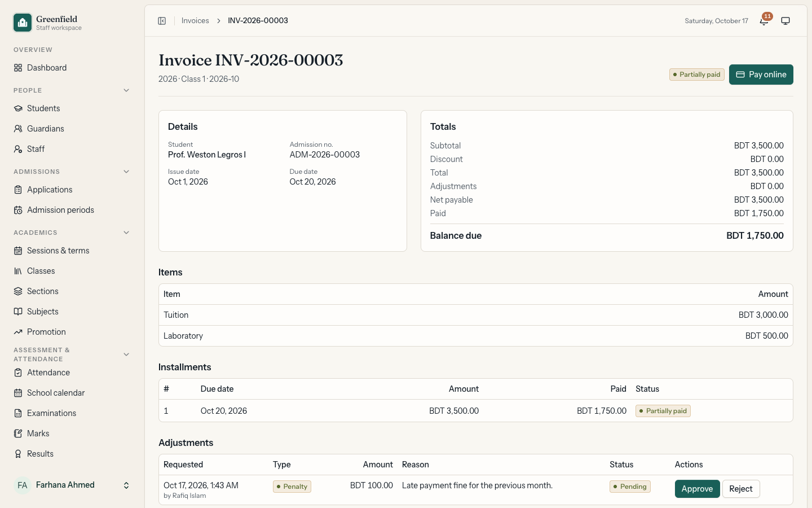Click the Tuition item row
This screenshot has width=812, height=508.
476,315
